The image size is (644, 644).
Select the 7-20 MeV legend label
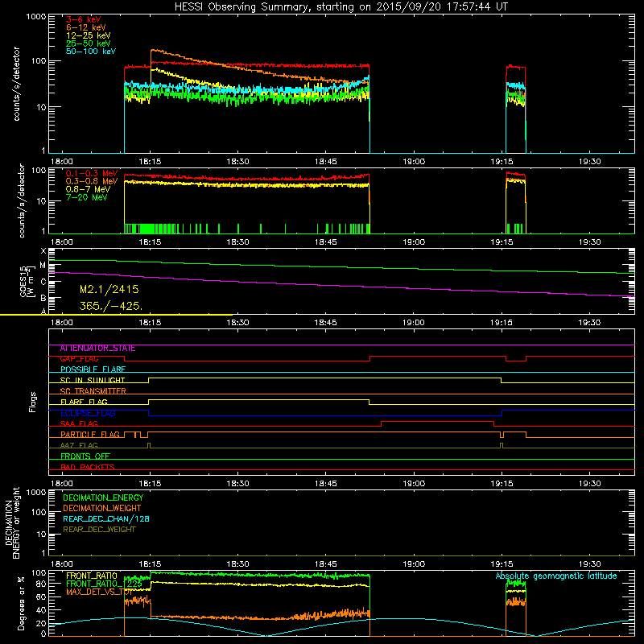pyautogui.click(x=86, y=197)
